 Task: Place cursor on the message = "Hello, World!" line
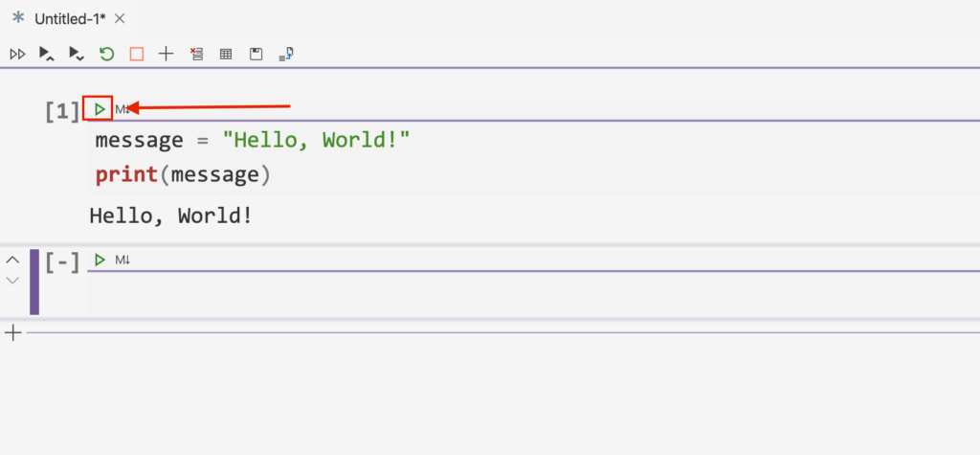point(252,140)
